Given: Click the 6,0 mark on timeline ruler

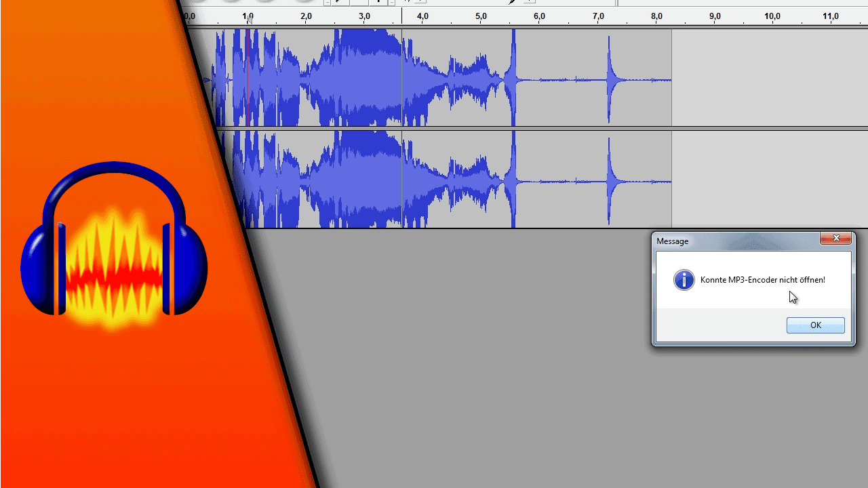Looking at the screenshot, I should (x=539, y=16).
